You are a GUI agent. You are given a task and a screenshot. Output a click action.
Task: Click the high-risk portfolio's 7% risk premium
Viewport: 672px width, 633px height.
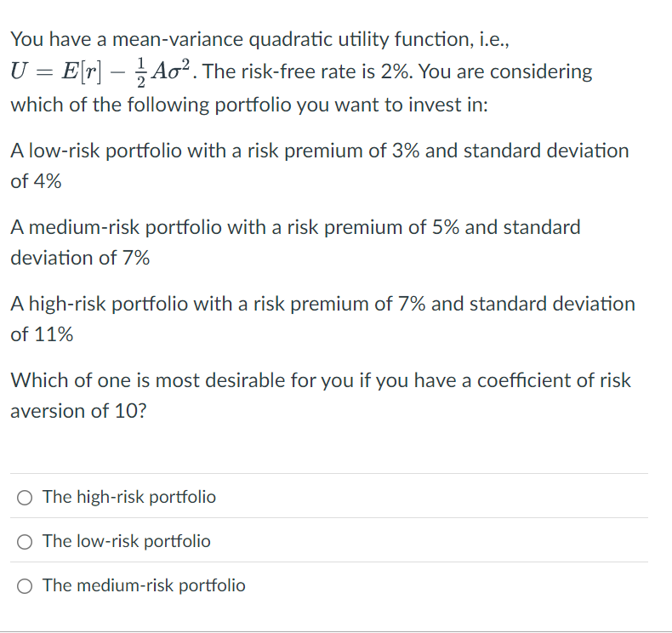(x=412, y=304)
